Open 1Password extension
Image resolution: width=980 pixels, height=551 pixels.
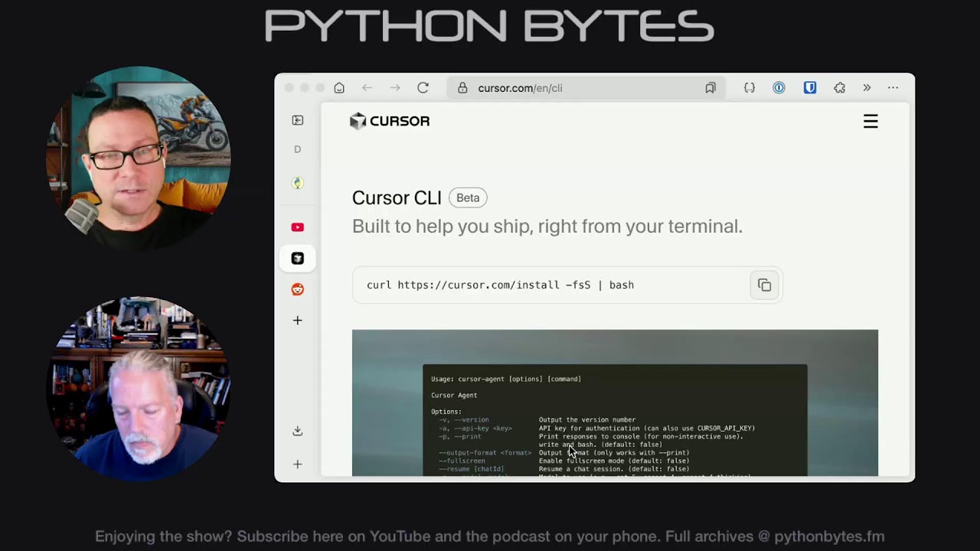[779, 88]
